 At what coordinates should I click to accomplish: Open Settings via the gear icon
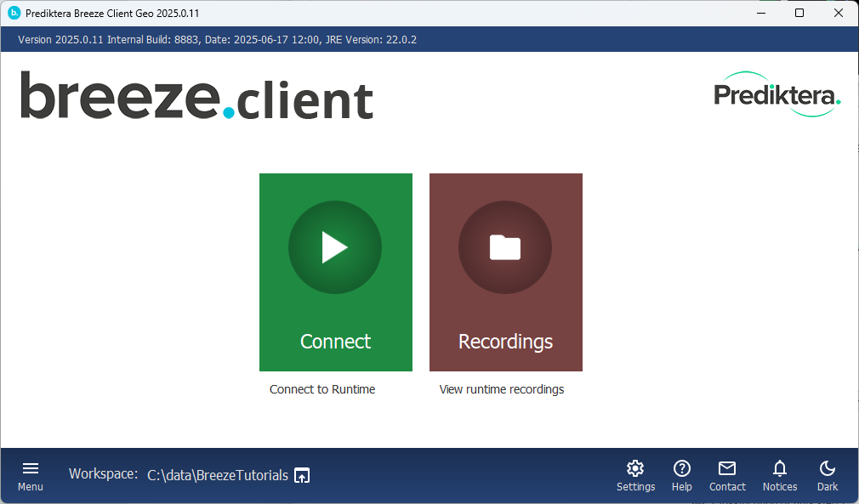tap(635, 468)
